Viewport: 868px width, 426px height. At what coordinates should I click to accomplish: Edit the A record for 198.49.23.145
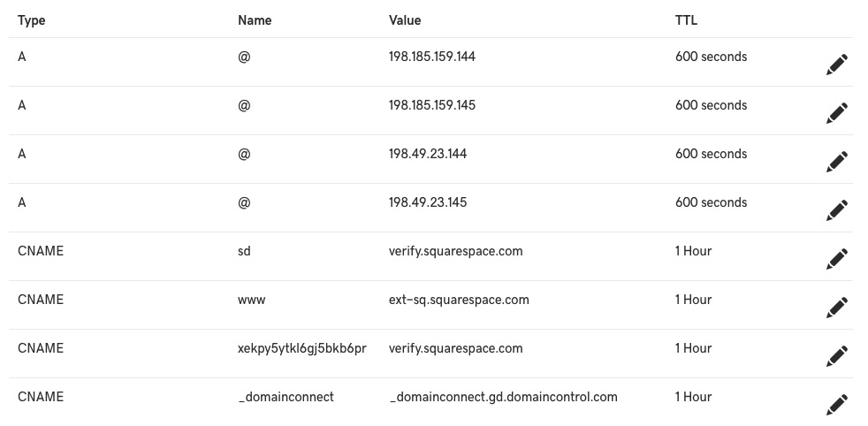point(836,210)
